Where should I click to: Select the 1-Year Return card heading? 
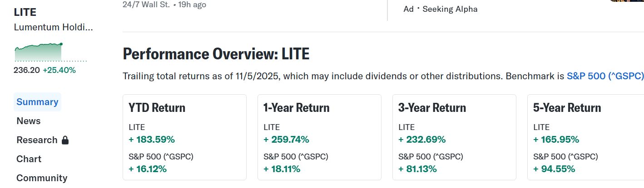[297, 108]
